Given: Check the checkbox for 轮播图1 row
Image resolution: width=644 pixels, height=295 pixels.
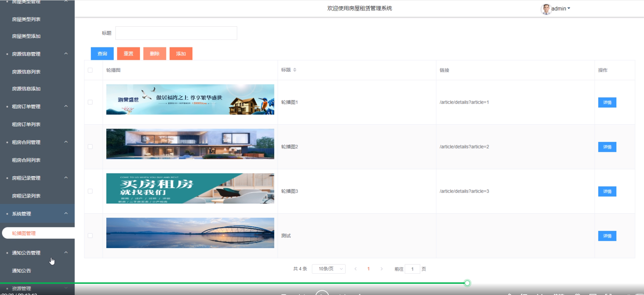Looking at the screenshot, I should (90, 102).
